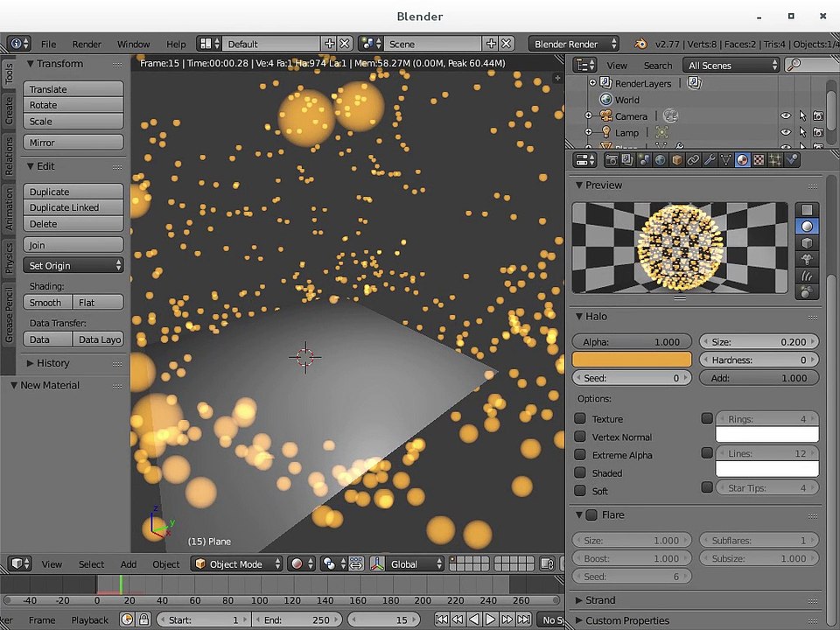Open the File menu
The height and width of the screenshot is (630, 840).
coord(48,44)
